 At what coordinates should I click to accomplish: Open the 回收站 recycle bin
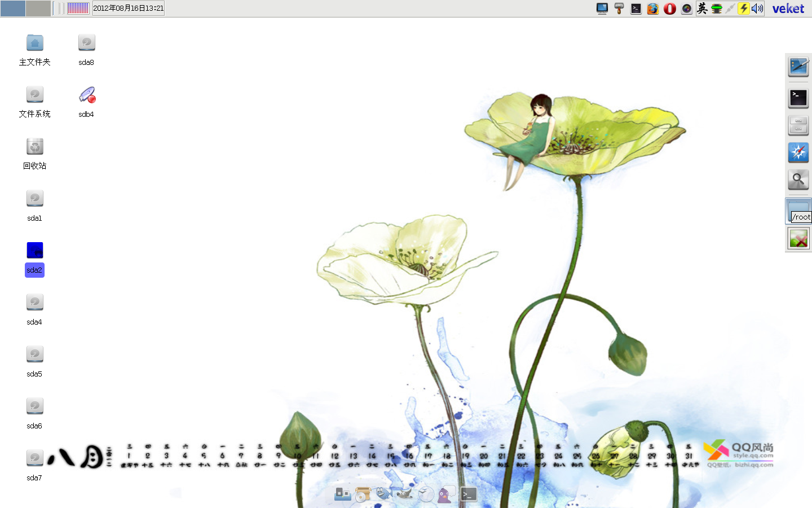click(34, 147)
